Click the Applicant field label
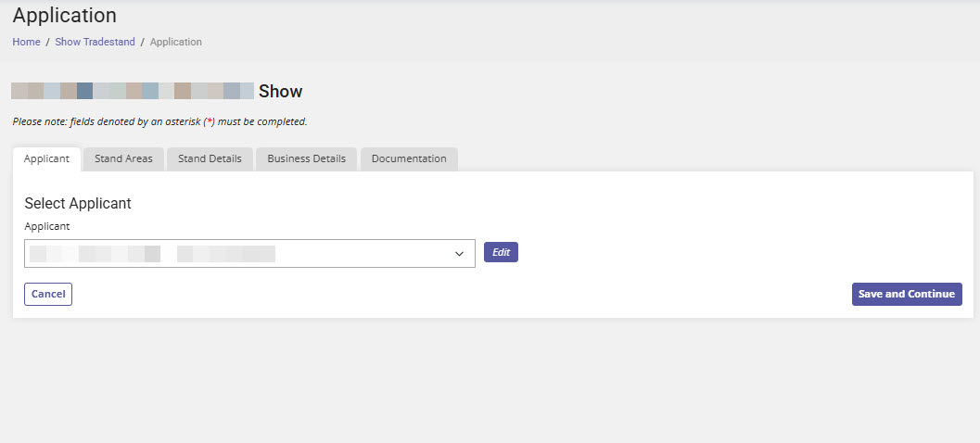Viewport: 980px width, 443px height. coord(47,225)
